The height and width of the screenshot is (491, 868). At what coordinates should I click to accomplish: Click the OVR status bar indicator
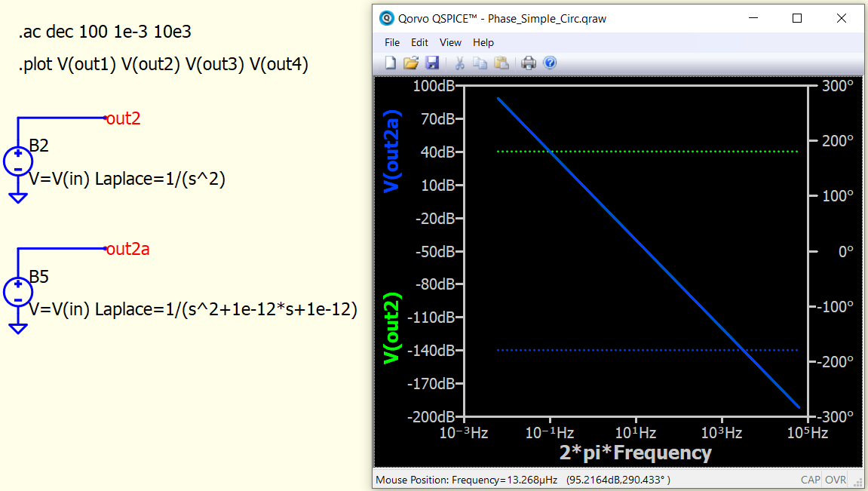[x=836, y=480]
